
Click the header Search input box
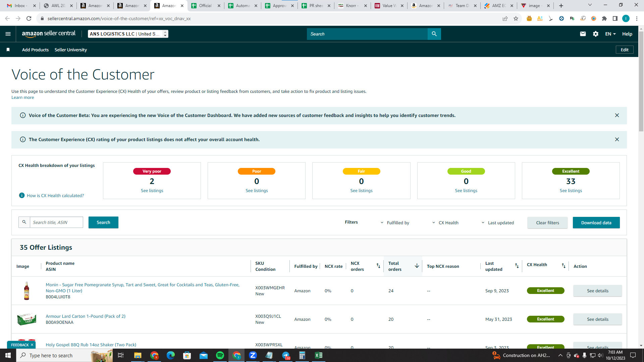367,34
